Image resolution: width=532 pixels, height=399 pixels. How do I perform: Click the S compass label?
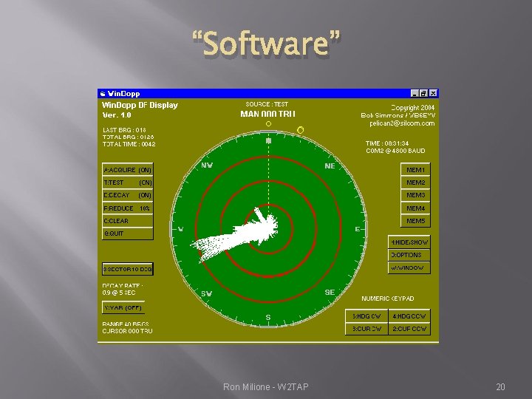click(268, 317)
